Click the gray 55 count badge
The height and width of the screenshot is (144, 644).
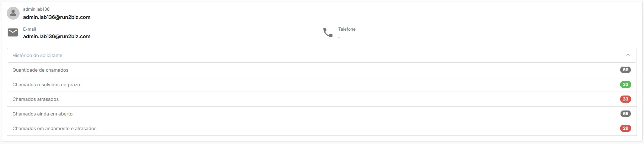(626, 114)
